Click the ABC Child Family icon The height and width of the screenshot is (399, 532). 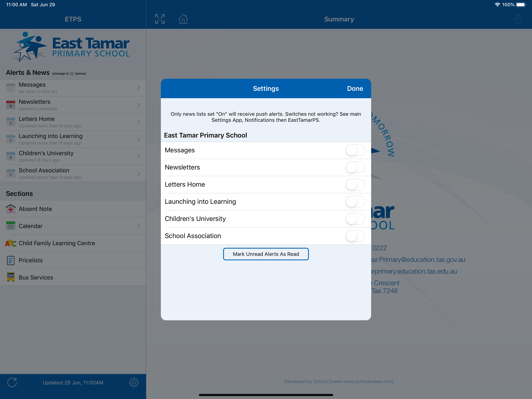point(11,243)
